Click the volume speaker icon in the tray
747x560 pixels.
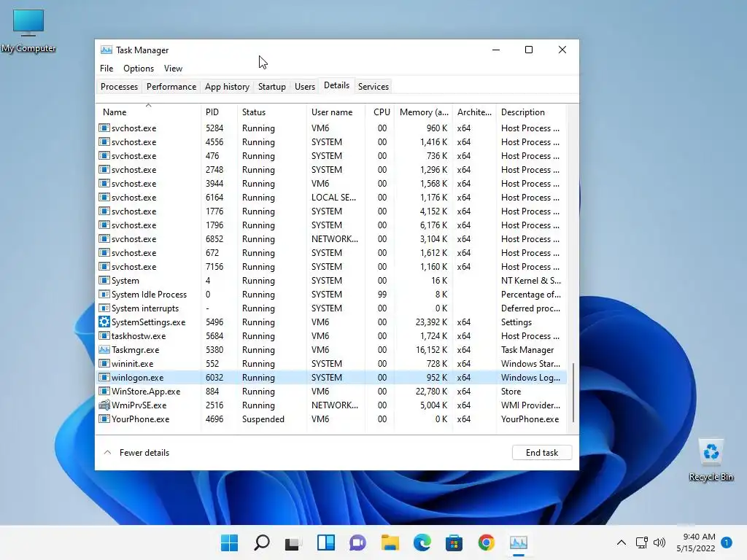pos(659,542)
